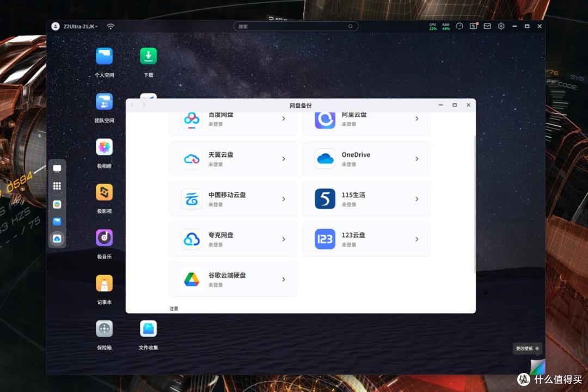Open the mail envelope messages icon

[487, 26]
